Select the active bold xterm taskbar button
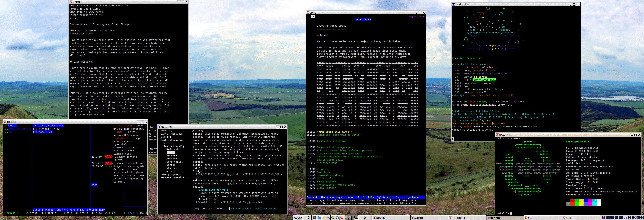The height and width of the screenshot is (220, 644). coord(505,218)
